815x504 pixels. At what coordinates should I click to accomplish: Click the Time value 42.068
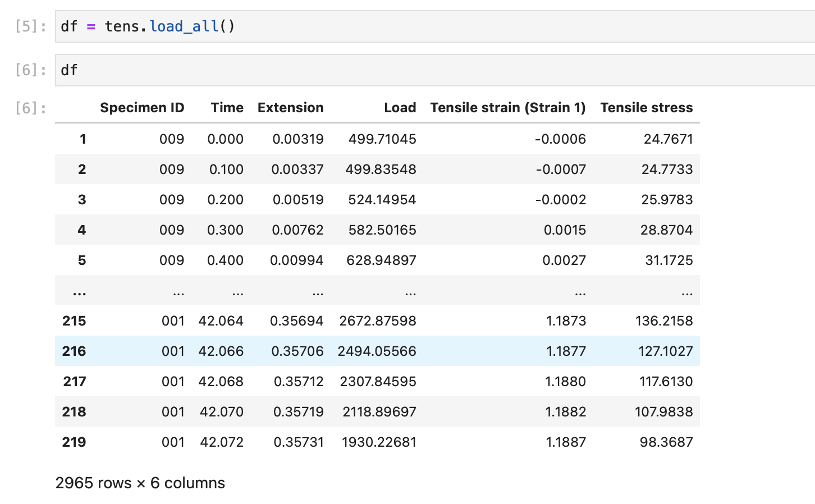click(221, 382)
